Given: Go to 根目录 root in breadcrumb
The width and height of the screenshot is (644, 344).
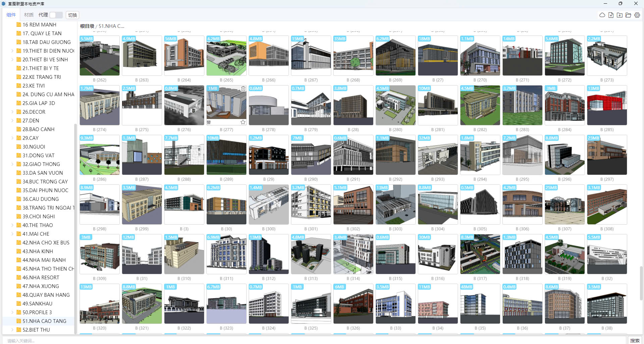Looking at the screenshot, I should point(87,26).
